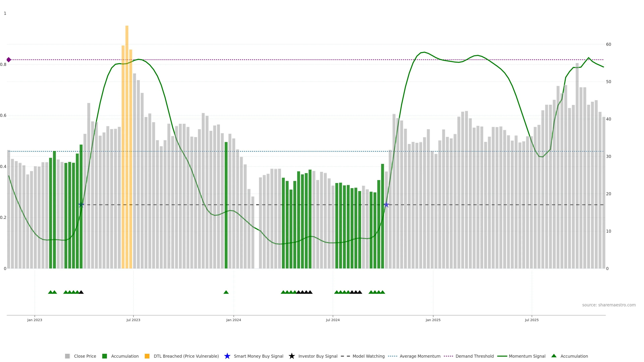Click the blue star marker near late 2024
The height and width of the screenshot is (362, 644).
tap(386, 205)
